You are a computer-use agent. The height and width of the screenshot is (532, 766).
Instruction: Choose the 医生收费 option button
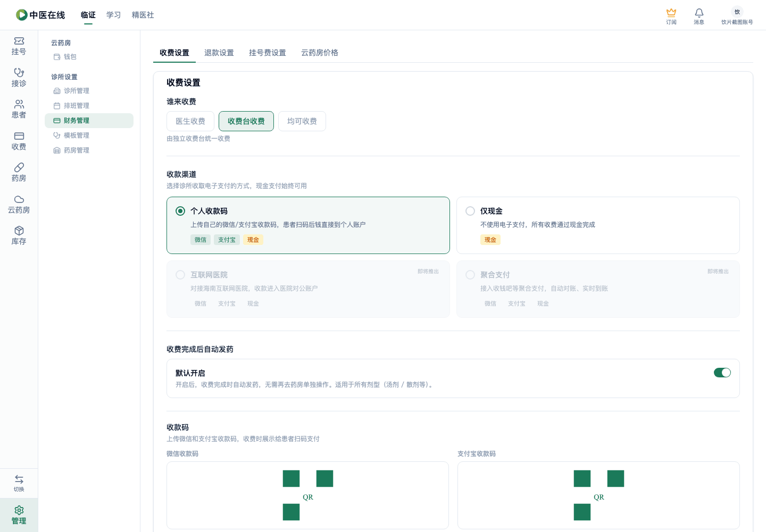190,121
